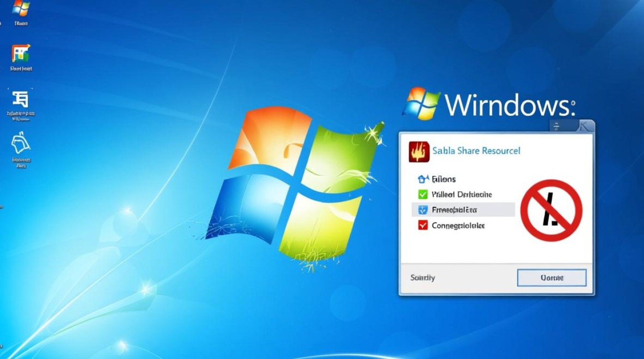Screen dimensions: 644x359
Task: Click the dash button on dialog title bar
Action: click(x=557, y=126)
